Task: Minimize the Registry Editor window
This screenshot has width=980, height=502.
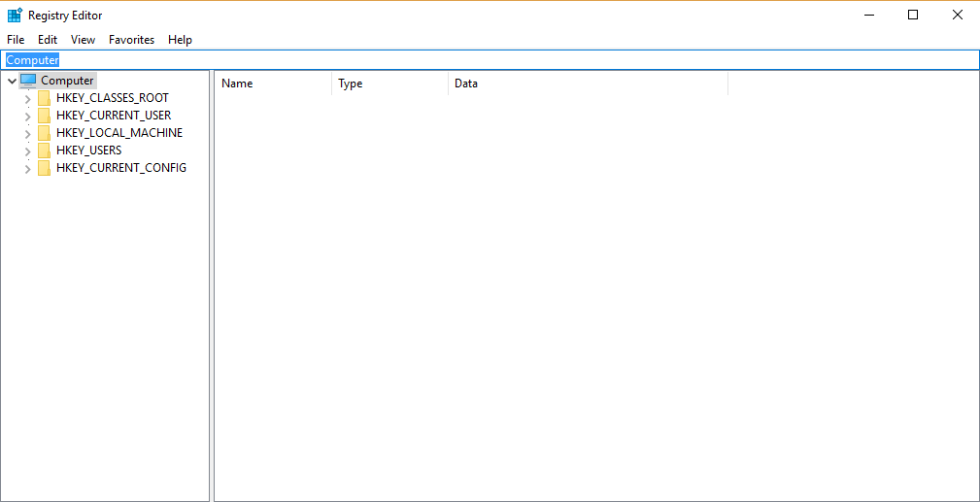Action: coord(868,15)
